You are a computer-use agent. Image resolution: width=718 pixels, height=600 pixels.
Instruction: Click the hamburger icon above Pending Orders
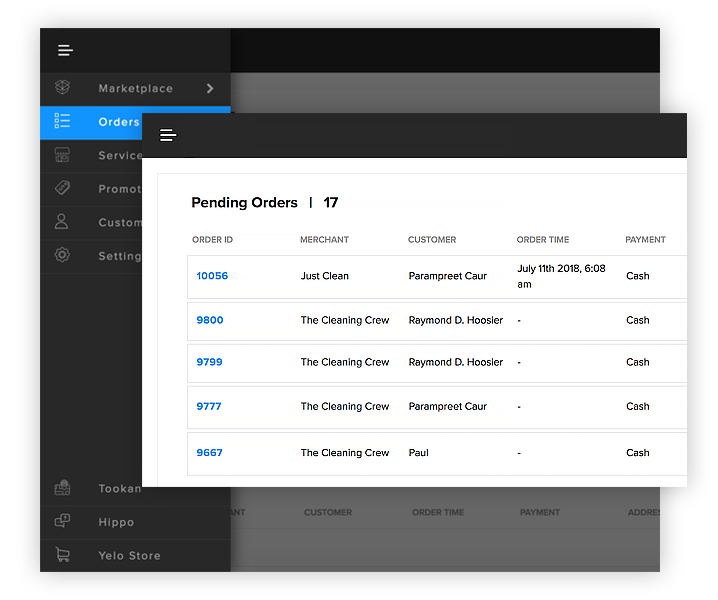[x=168, y=135]
